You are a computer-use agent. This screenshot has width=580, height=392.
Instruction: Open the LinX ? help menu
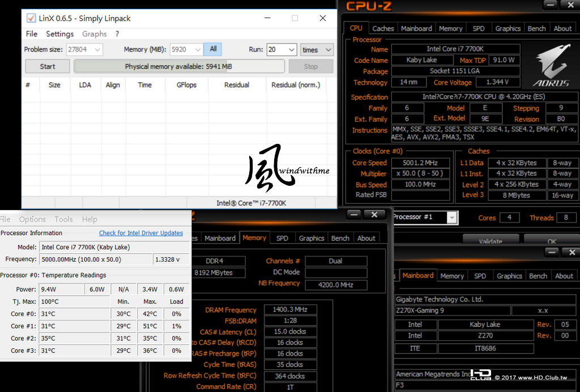[x=117, y=33]
